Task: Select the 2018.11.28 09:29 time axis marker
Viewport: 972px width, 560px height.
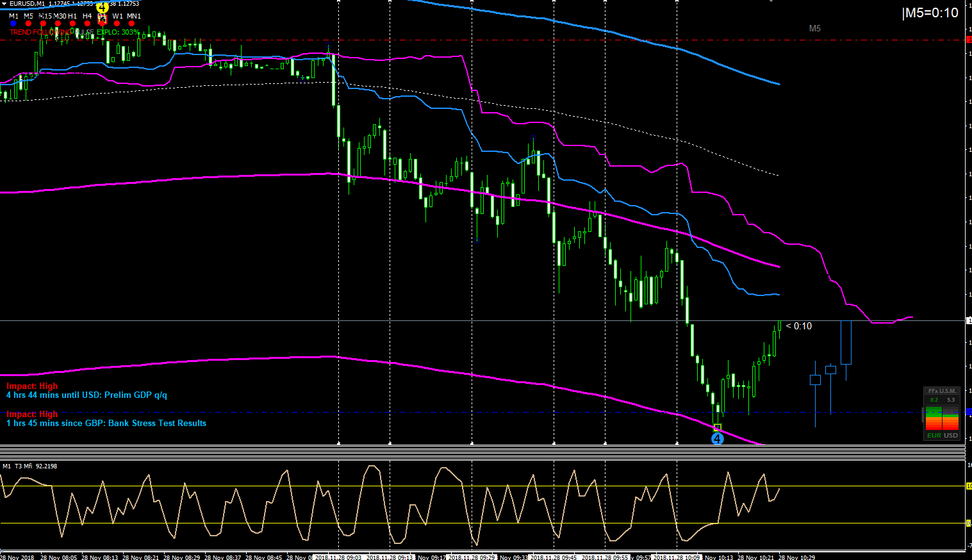Action: (x=471, y=557)
